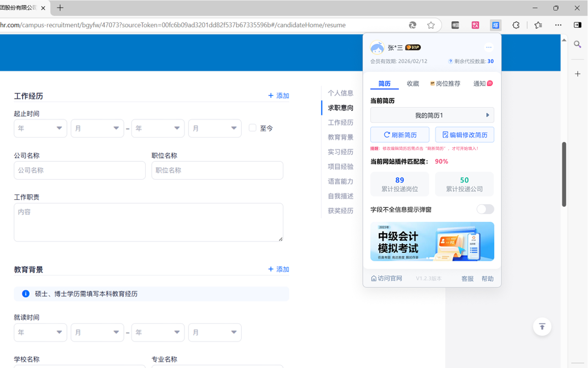This screenshot has width=588, height=368.
Task: Open the pink translate extension icon
Action: [475, 25]
